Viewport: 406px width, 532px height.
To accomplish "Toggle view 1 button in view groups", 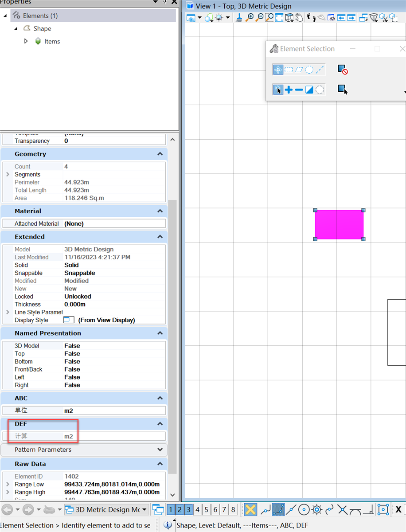I will [171, 510].
